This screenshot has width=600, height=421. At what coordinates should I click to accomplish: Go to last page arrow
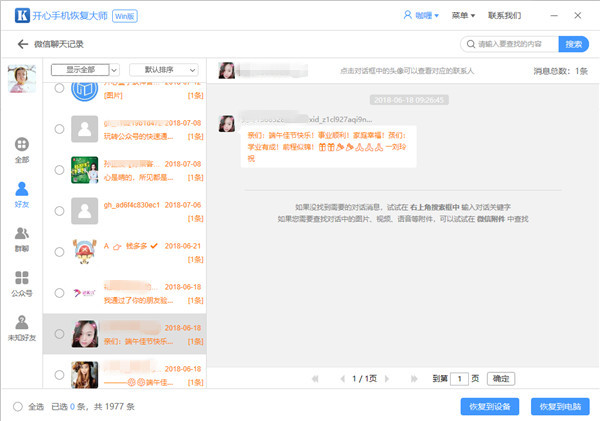[x=414, y=379]
